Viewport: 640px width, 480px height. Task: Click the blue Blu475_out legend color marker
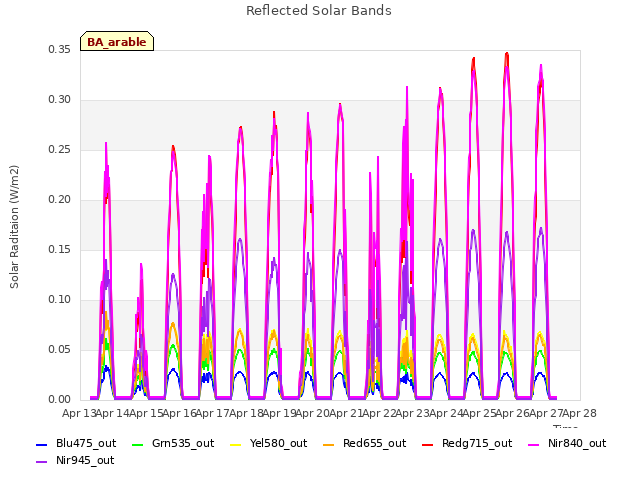42,444
